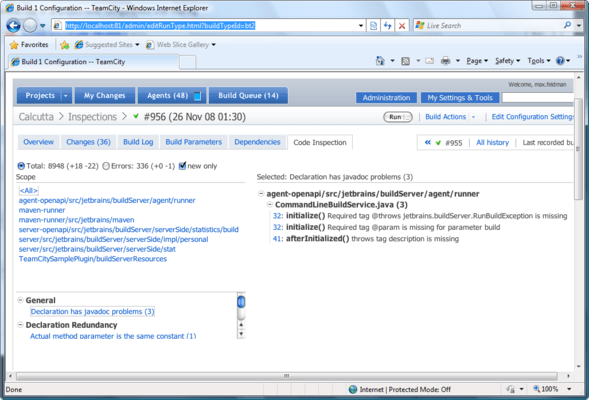
Task: Open the address bar history dropdown arrow
Action: [361, 26]
